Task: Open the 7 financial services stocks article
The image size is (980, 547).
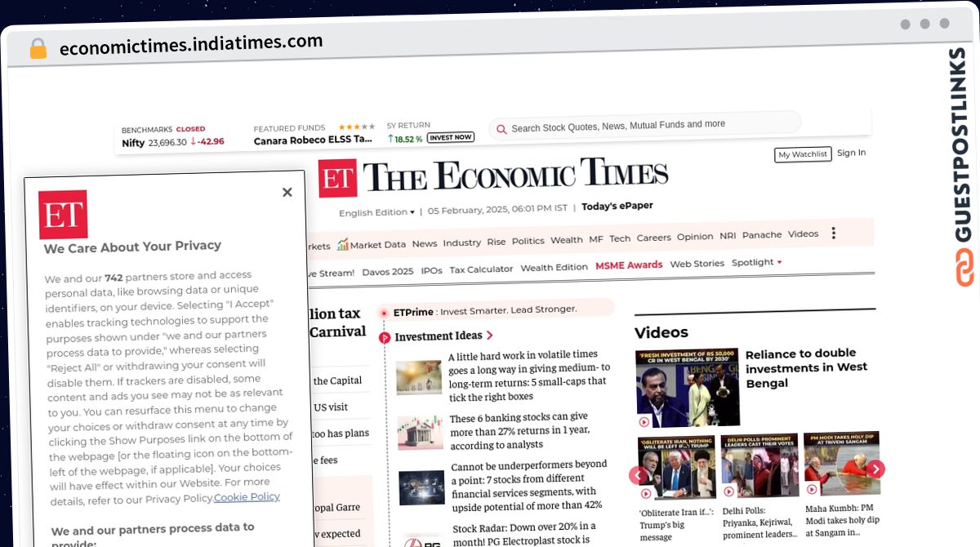Action: (x=529, y=485)
